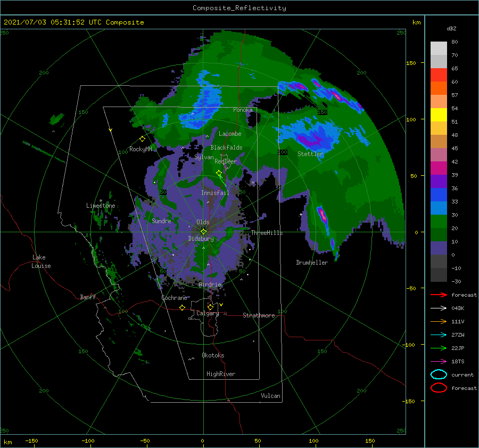Select the RedDeer label
Viewport: 479px width, 448px height.
[226, 161]
